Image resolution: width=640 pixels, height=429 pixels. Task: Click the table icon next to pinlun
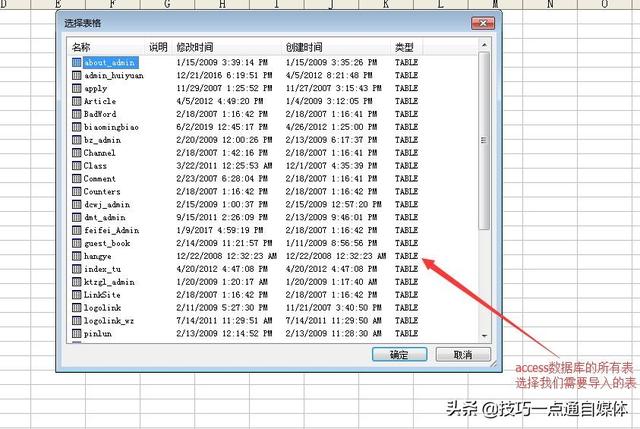point(76,333)
